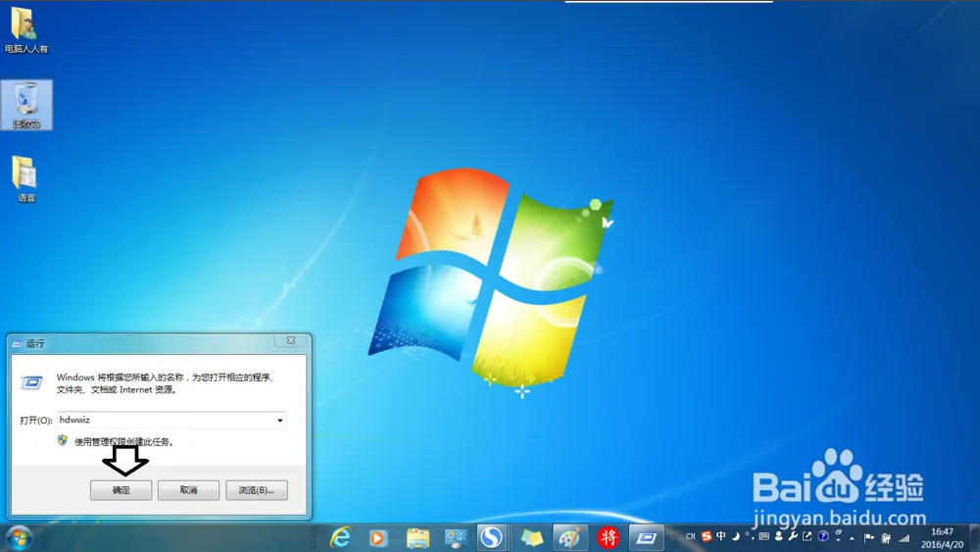This screenshot has width=980, height=552.
Task: Select the 电脑人人有 desktop folder
Action: coord(24,30)
